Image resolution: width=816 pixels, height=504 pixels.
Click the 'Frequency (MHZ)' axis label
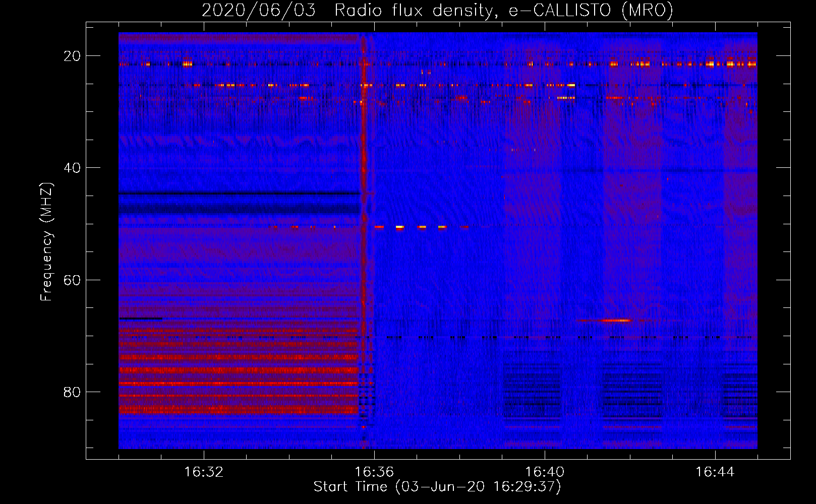[x=46, y=242]
